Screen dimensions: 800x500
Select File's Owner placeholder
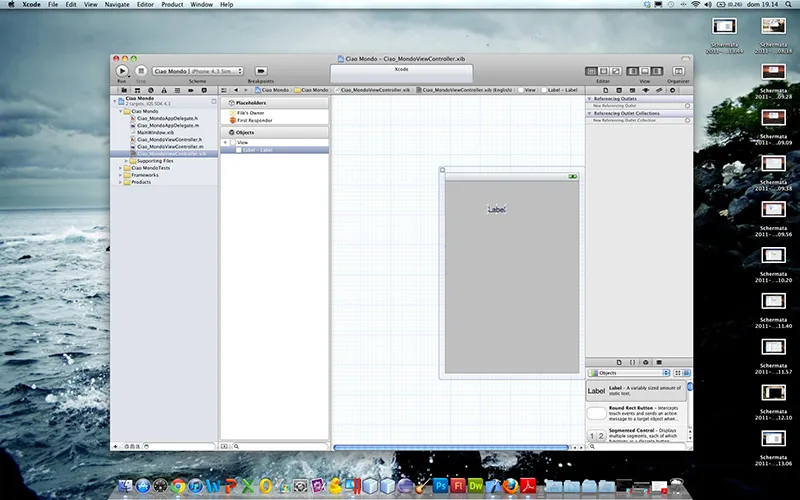tap(250, 113)
